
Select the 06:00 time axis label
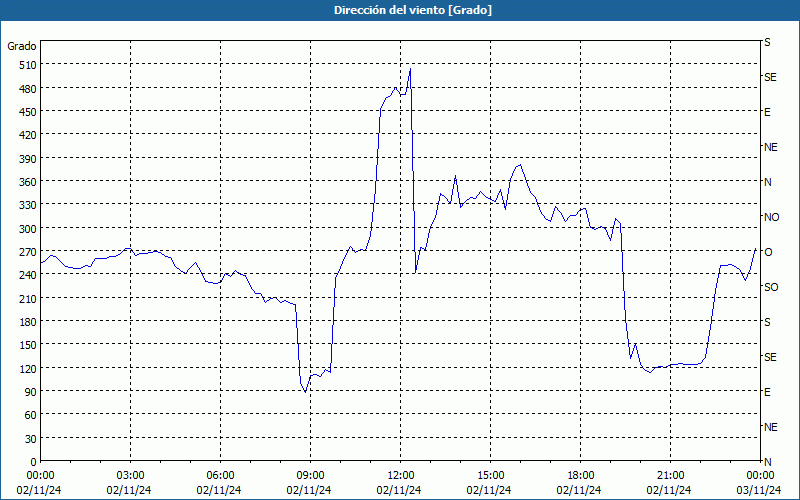pos(220,476)
